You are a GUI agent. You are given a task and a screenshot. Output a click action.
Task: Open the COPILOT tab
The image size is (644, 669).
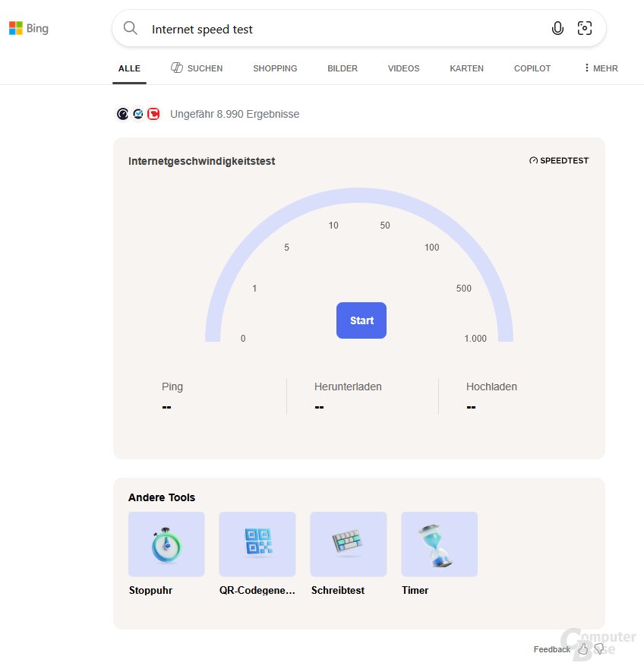tap(532, 68)
